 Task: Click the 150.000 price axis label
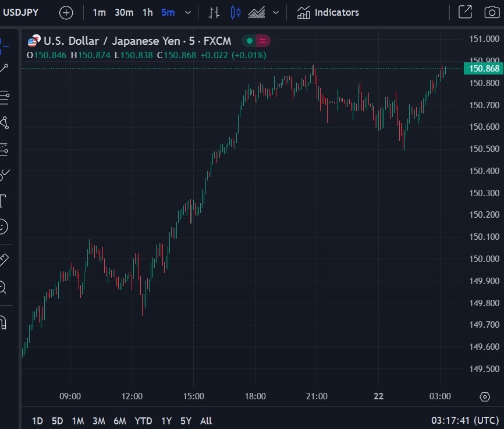(484, 259)
